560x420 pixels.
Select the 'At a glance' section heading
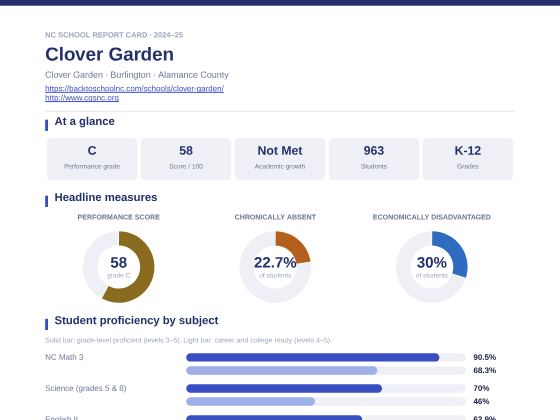pos(85,121)
